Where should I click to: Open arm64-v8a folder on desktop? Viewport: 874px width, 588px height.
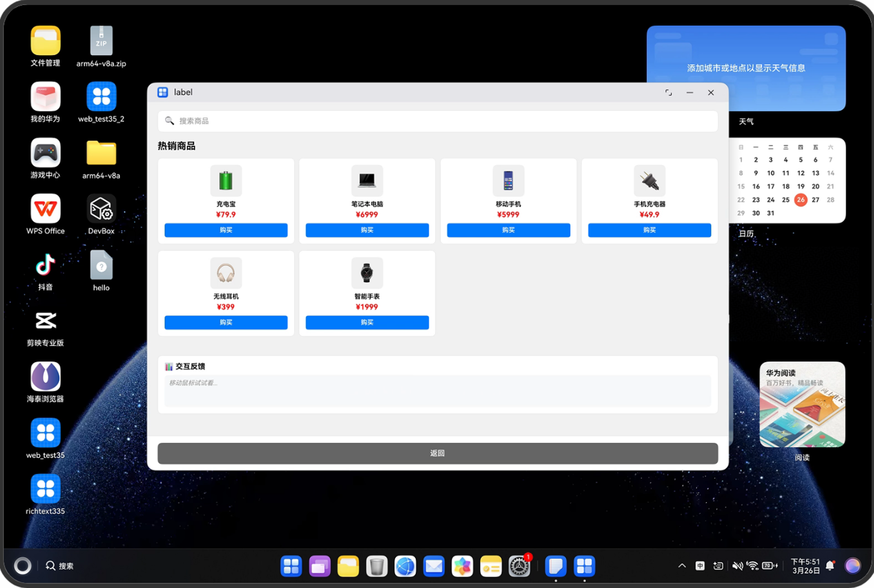click(x=101, y=153)
